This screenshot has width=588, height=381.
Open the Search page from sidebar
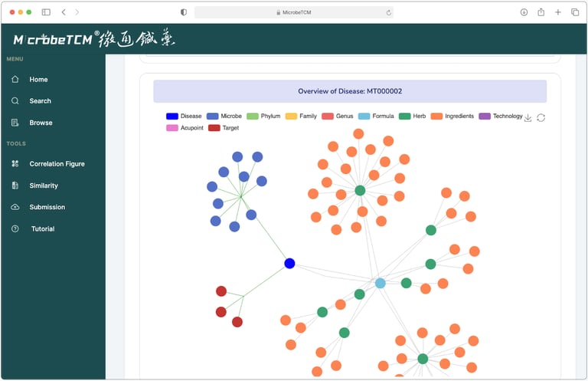pyautogui.click(x=40, y=101)
